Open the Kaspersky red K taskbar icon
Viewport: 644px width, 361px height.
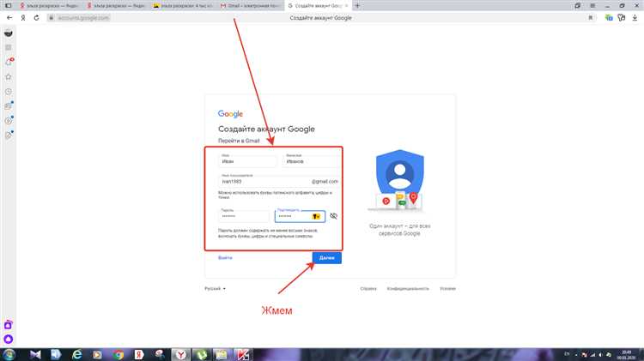point(242,354)
